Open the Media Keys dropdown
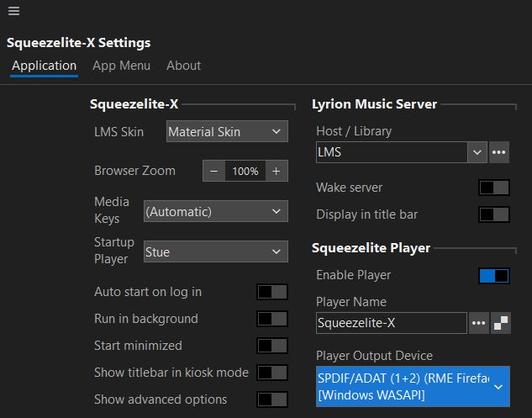Screen dimensions: 532x418 216,211
